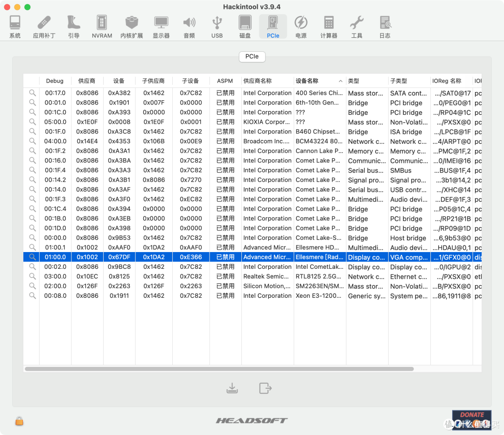The height and width of the screenshot is (435, 504).
Task: Open the 电源 power section
Action: 301,27
